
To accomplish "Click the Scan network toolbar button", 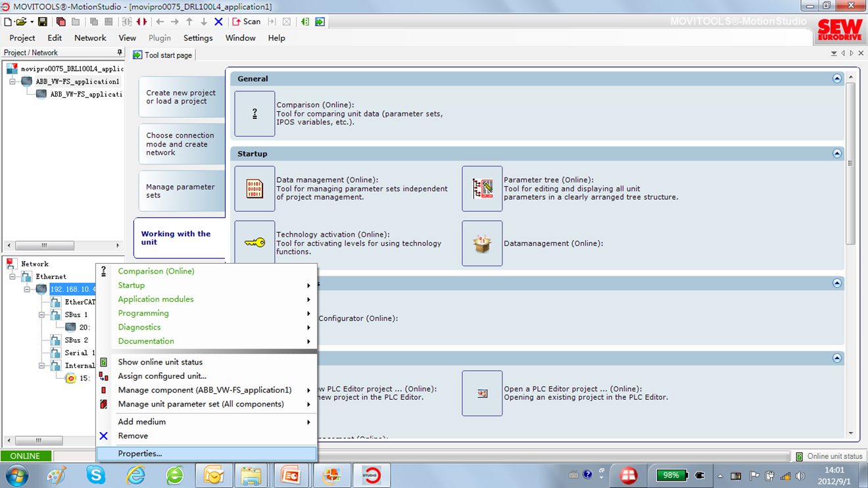I will (247, 22).
